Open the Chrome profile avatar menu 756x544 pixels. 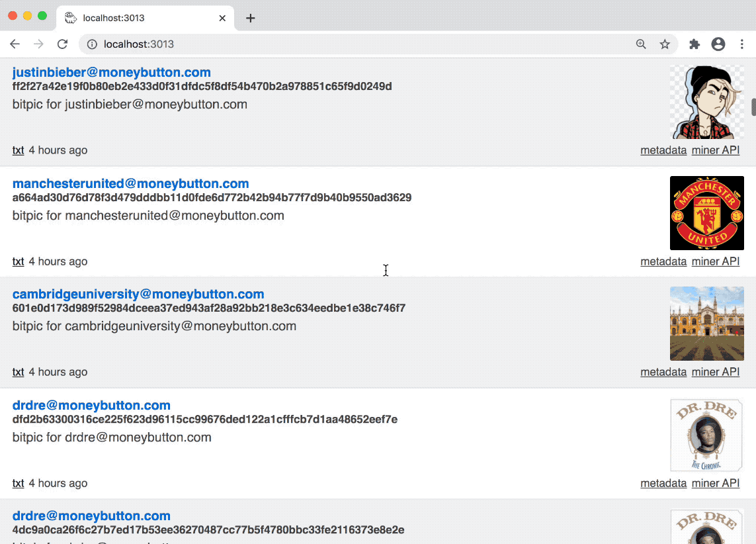(718, 44)
